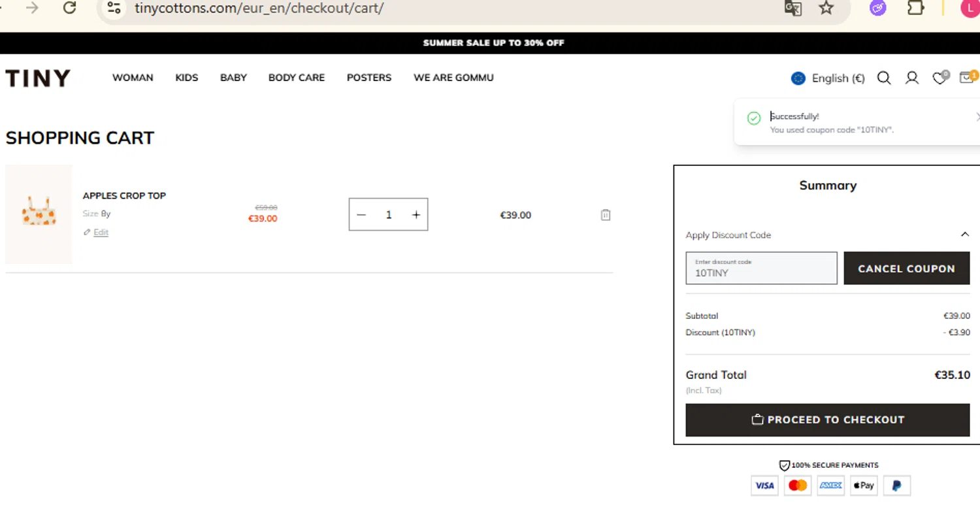This screenshot has height=511, width=980.
Task: Click Cancel Coupon button
Action: click(906, 269)
